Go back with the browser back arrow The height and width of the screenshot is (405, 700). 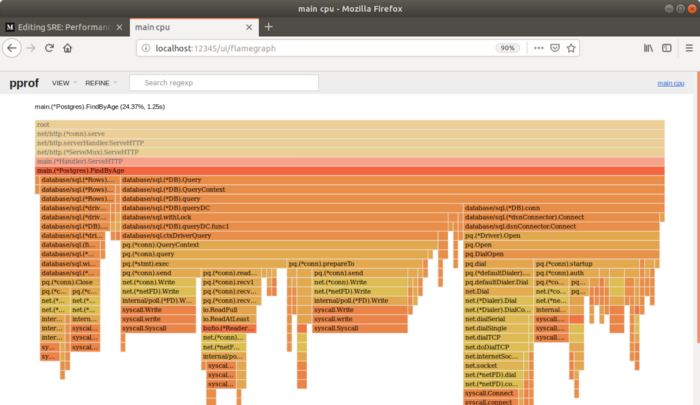12,48
